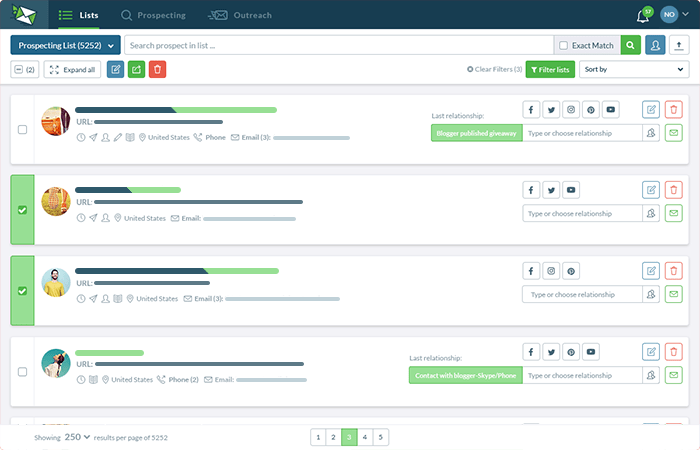Viewport: 700px width, 450px height.
Task: Open YouTube icon of first prospect
Action: tap(611, 109)
